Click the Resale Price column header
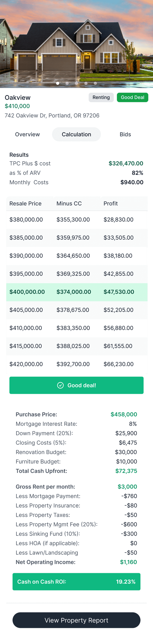The width and height of the screenshot is (153, 644). (x=25, y=203)
